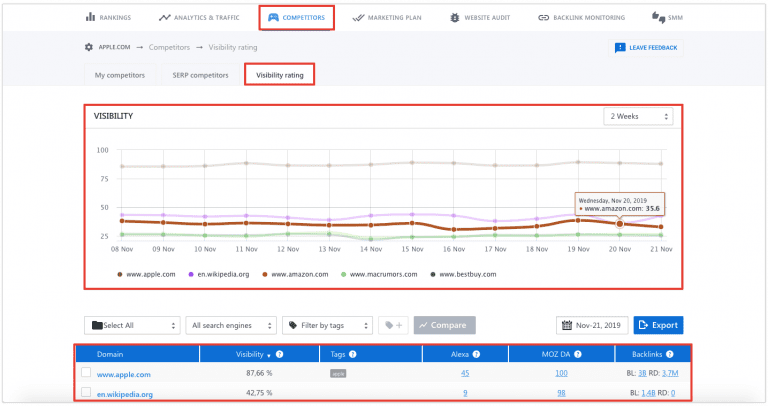The width and height of the screenshot is (768, 406).
Task: Open the Nov-21, 2019 date picker
Action: pos(592,325)
